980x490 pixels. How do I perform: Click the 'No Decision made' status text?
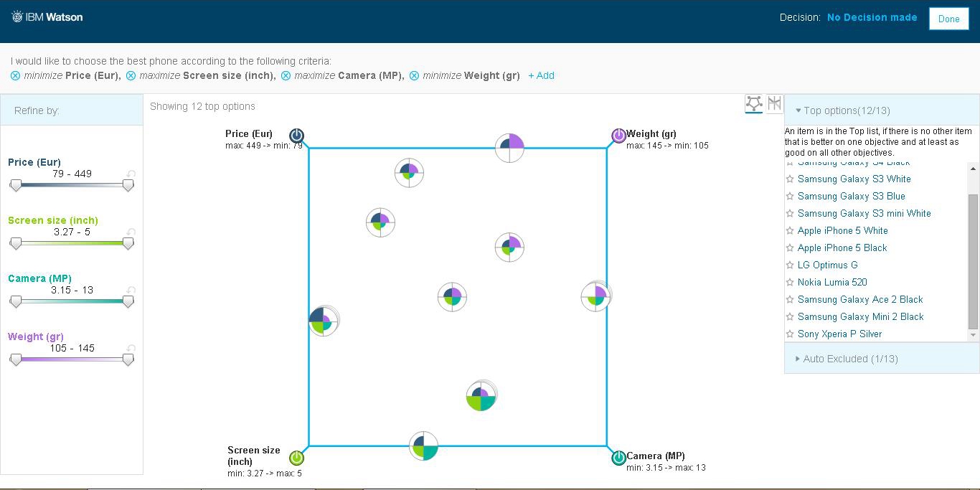(872, 18)
